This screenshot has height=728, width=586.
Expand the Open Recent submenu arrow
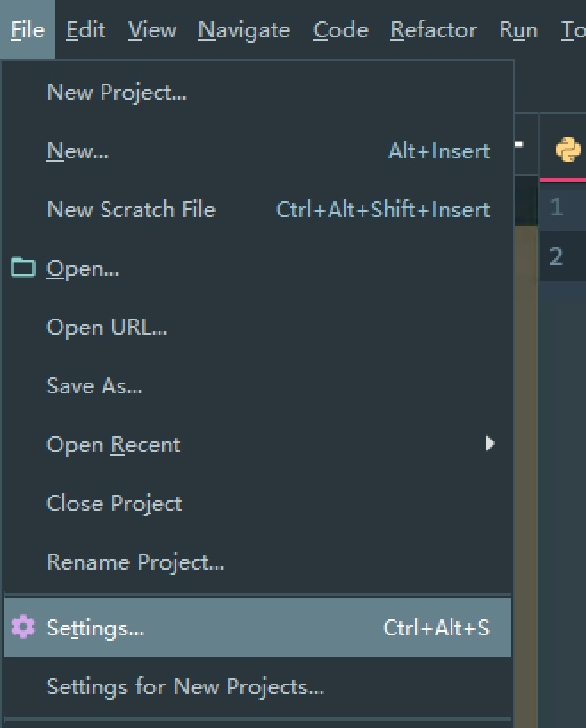490,443
